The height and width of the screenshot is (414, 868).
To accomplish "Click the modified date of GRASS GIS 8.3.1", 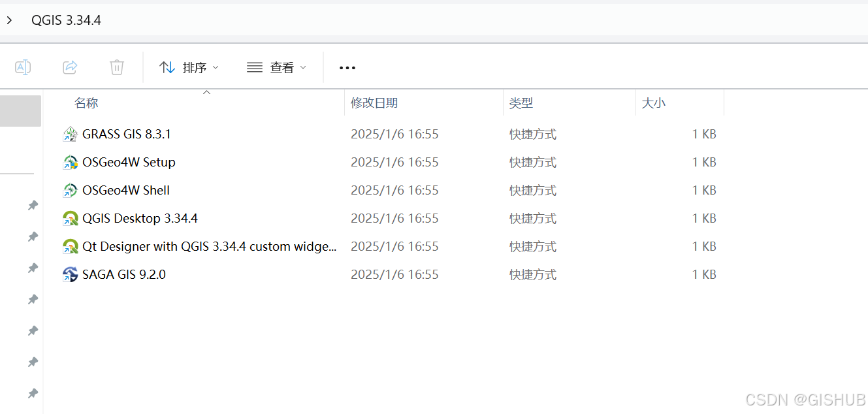I will coord(394,135).
